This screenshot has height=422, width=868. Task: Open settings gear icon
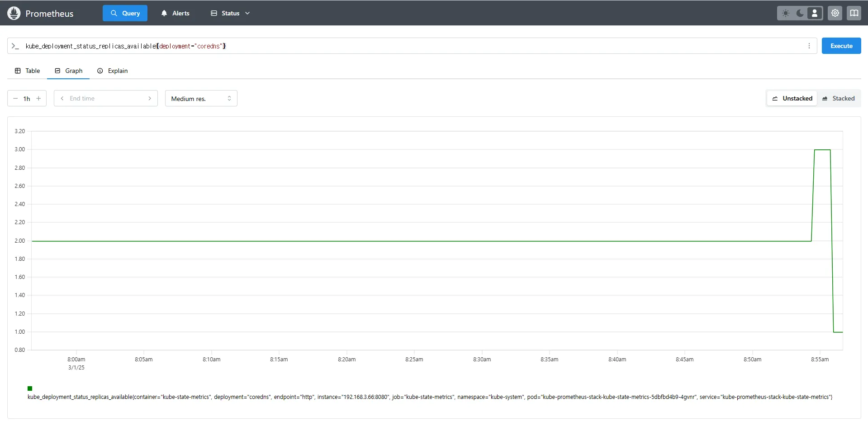(835, 13)
